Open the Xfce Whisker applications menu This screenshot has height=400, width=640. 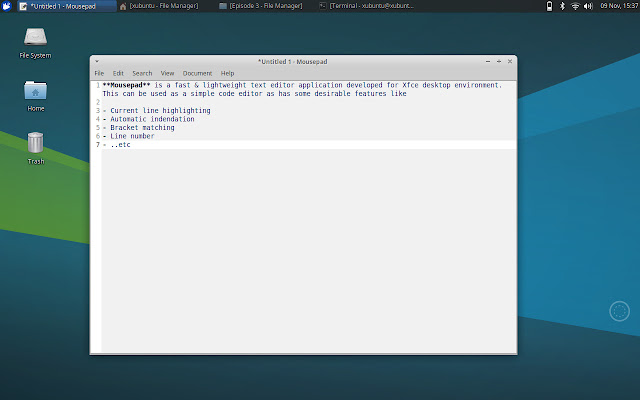[6, 6]
